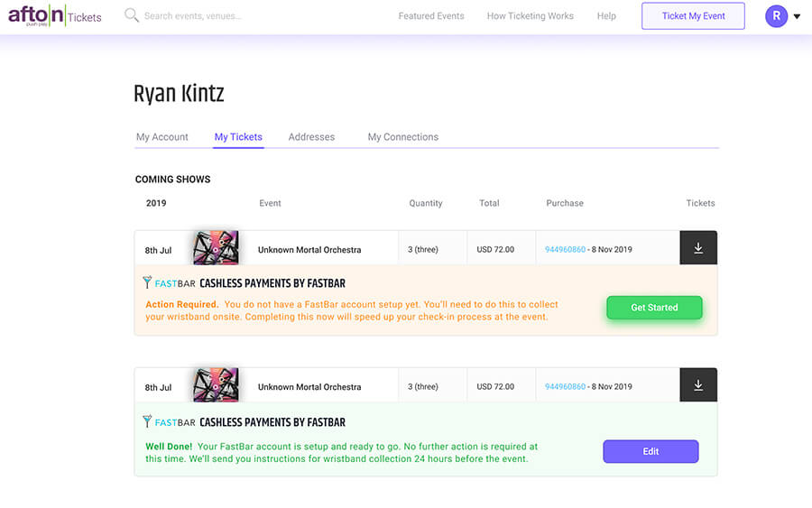Click event thumbnail in the first ticket row
Viewport: 812px width, 508px height.
[x=216, y=248]
